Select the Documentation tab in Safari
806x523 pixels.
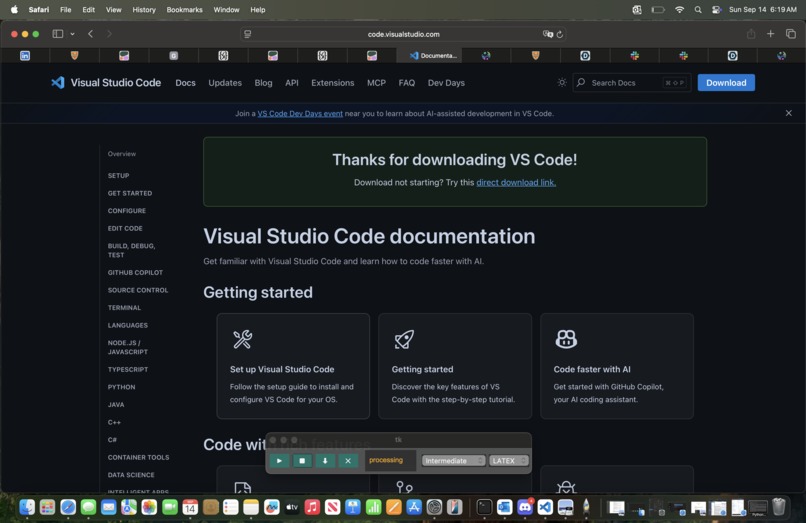429,56
